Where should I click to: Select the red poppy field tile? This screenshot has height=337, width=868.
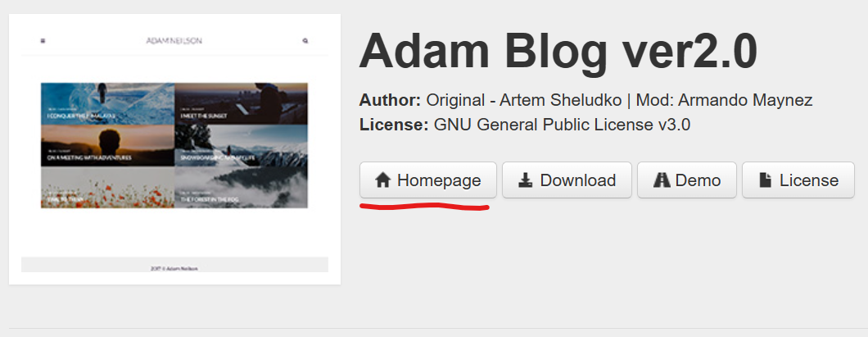[108, 187]
